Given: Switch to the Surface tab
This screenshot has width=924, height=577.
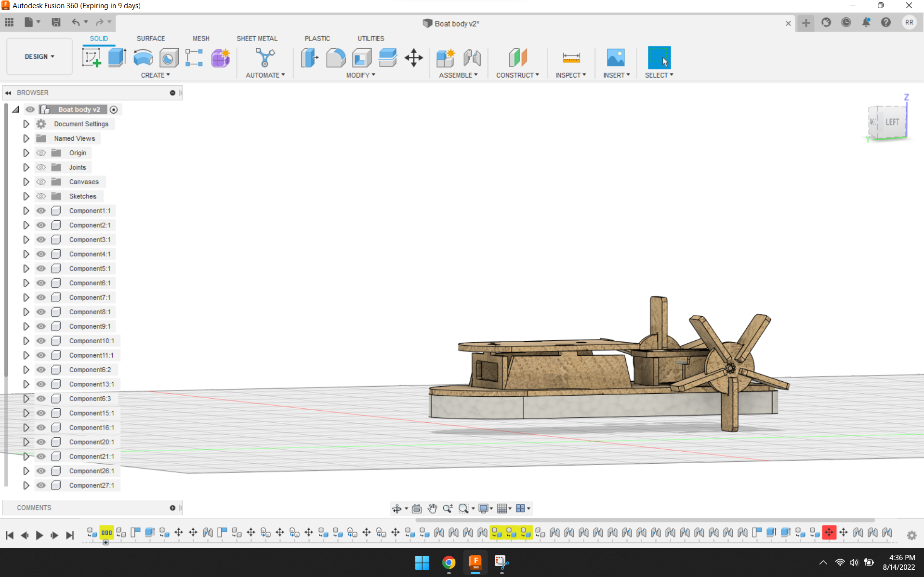Looking at the screenshot, I should [x=151, y=38].
